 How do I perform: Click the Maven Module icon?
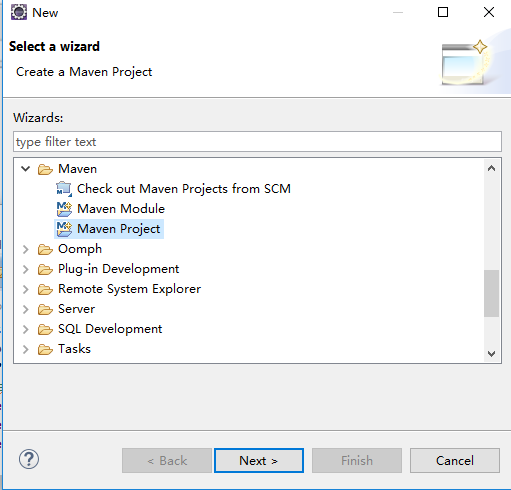(x=64, y=209)
